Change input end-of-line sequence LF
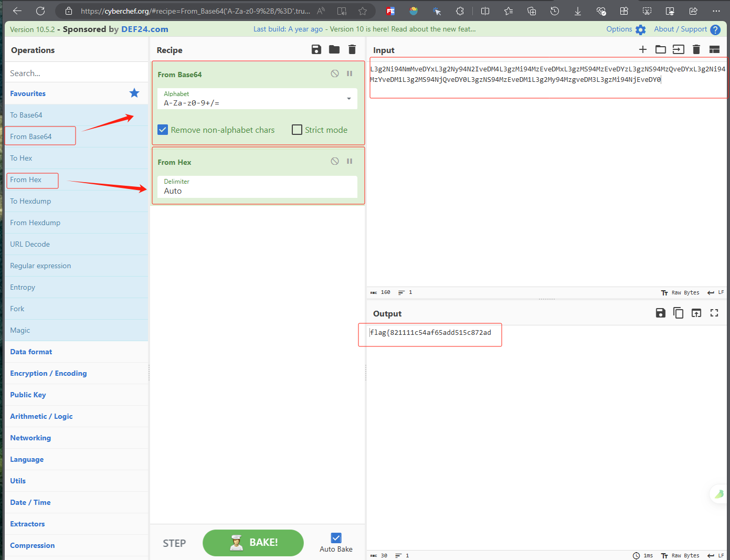 tap(716, 292)
